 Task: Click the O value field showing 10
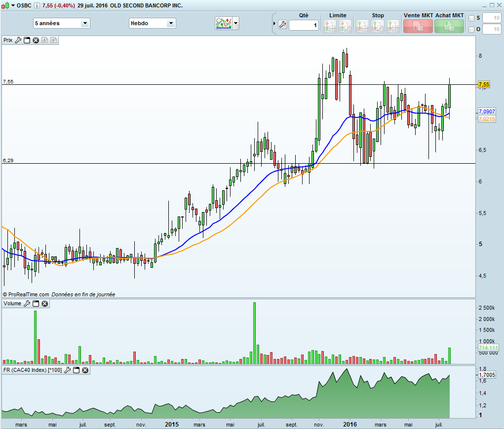pyautogui.click(x=492, y=29)
